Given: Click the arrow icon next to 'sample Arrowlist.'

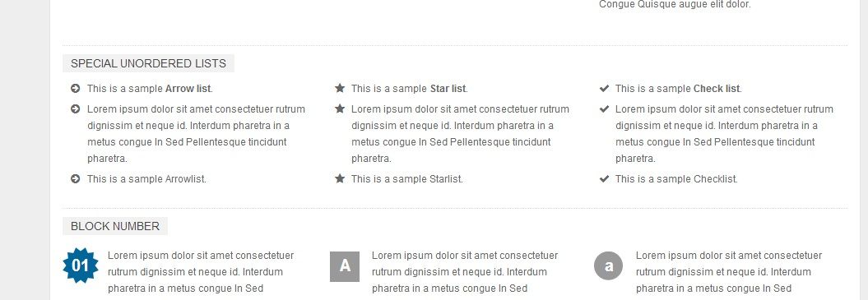Looking at the screenshot, I should click(76, 179).
